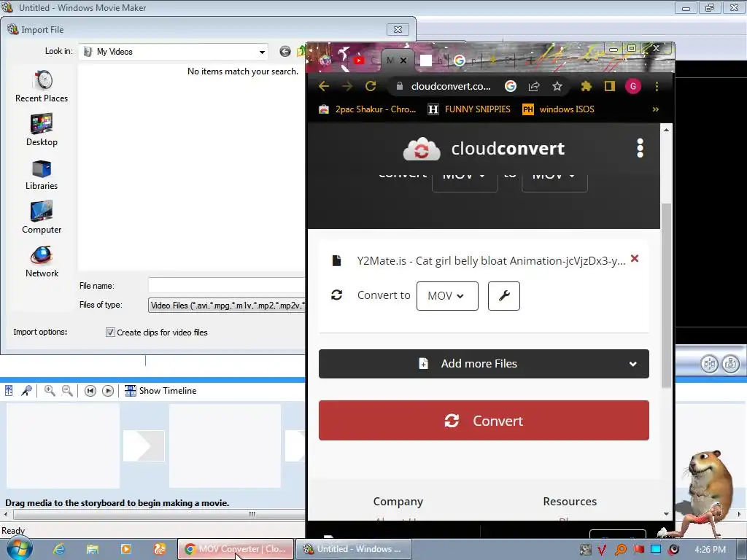
Task: Click Show Timeline in Movie Maker
Action: [160, 391]
